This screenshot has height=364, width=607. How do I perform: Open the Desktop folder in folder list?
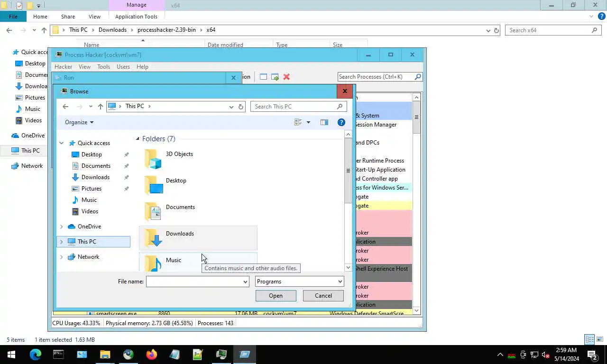click(x=198, y=185)
